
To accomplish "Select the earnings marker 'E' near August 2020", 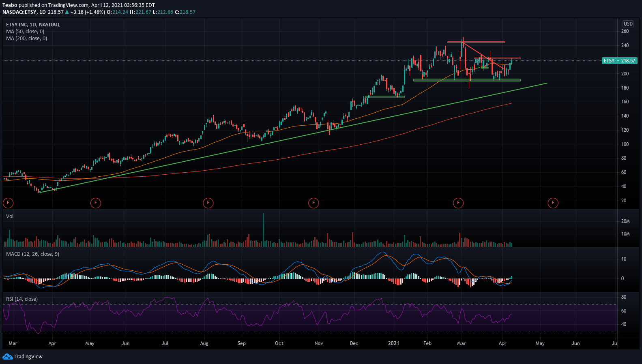I will point(208,203).
